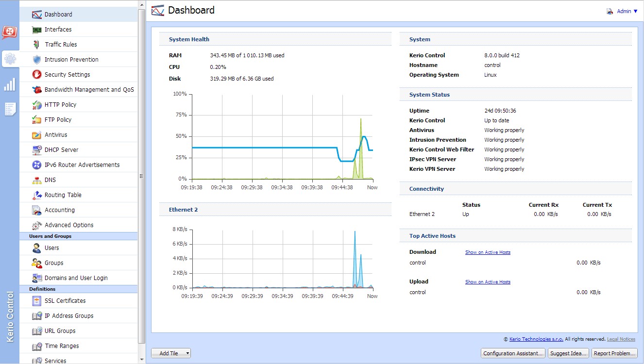Click the Domains and User Login icon
This screenshot has height=364, width=644.
click(37, 278)
